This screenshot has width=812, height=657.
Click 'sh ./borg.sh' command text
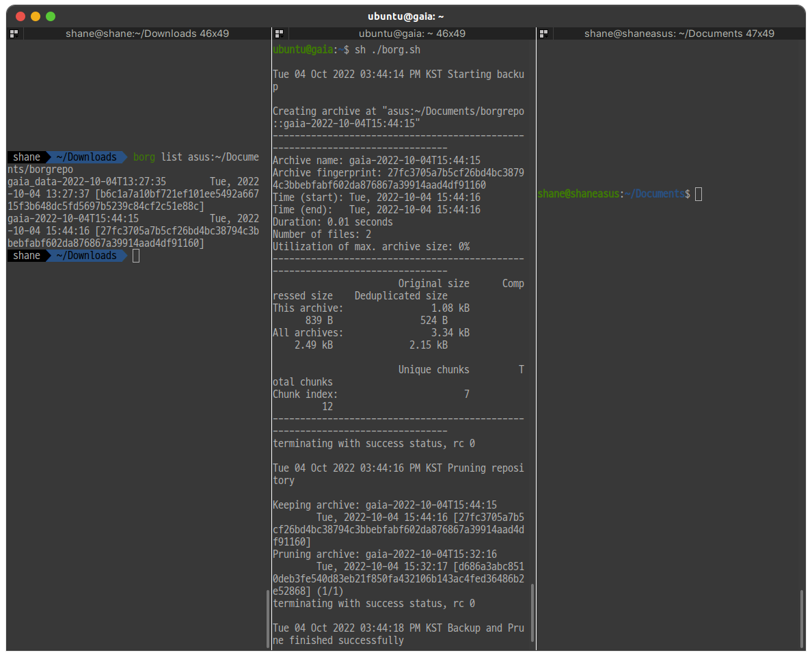[388, 51]
